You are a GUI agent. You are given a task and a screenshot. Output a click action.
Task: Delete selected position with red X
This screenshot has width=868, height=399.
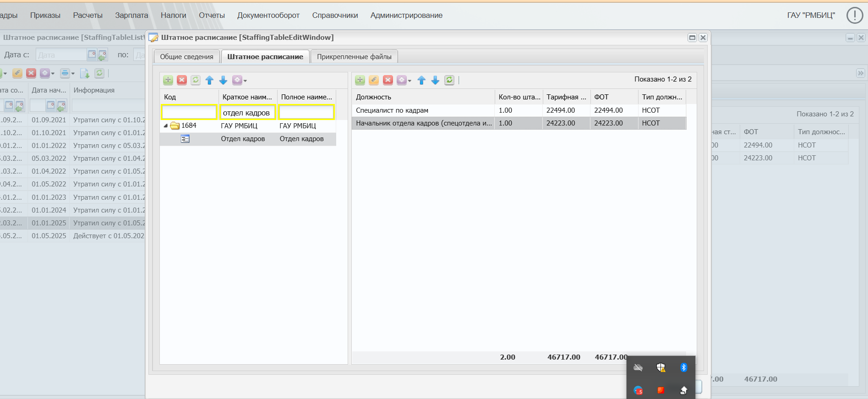388,80
